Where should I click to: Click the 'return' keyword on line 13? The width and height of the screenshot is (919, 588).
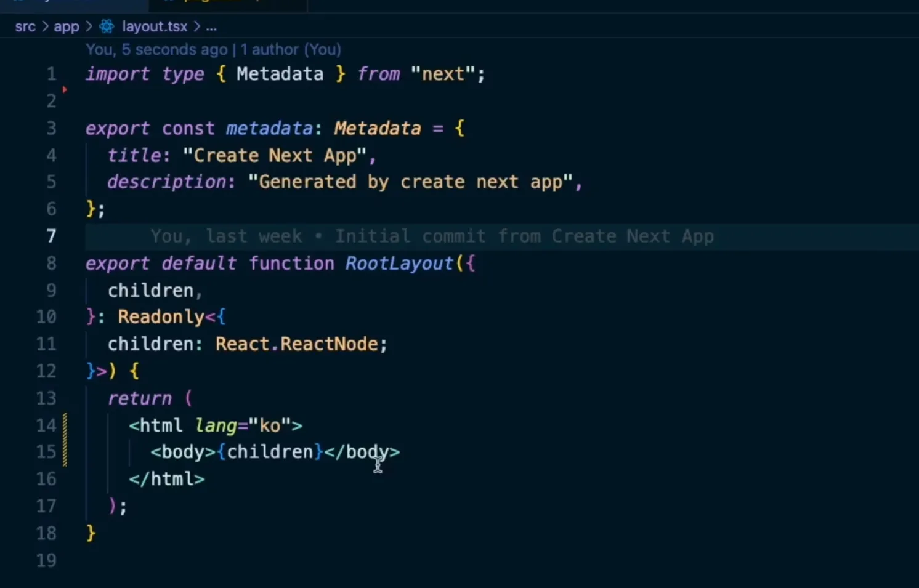(x=140, y=398)
